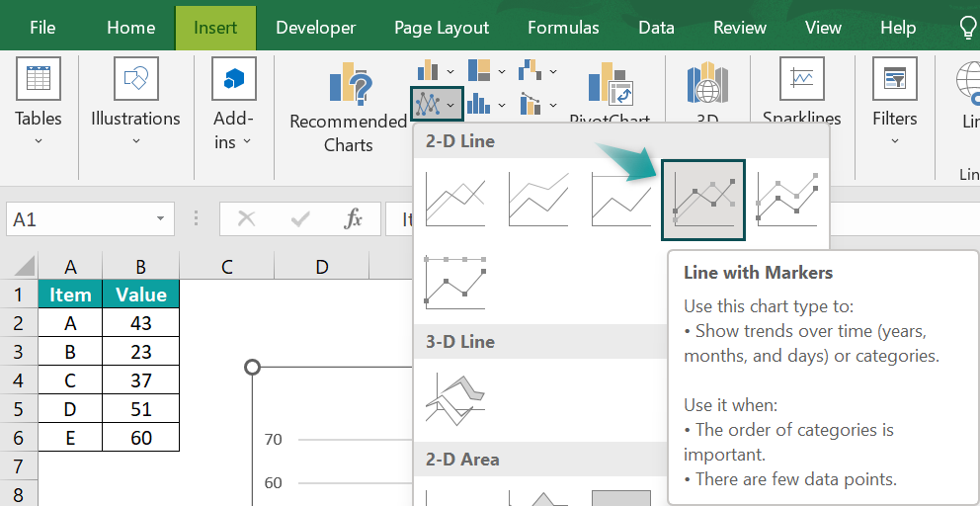
Task: Expand the Column chart dropdown arrow
Action: click(x=450, y=71)
